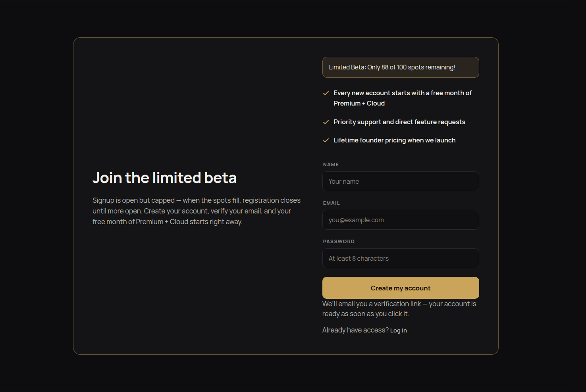Click the EMAIL field label

point(331,203)
